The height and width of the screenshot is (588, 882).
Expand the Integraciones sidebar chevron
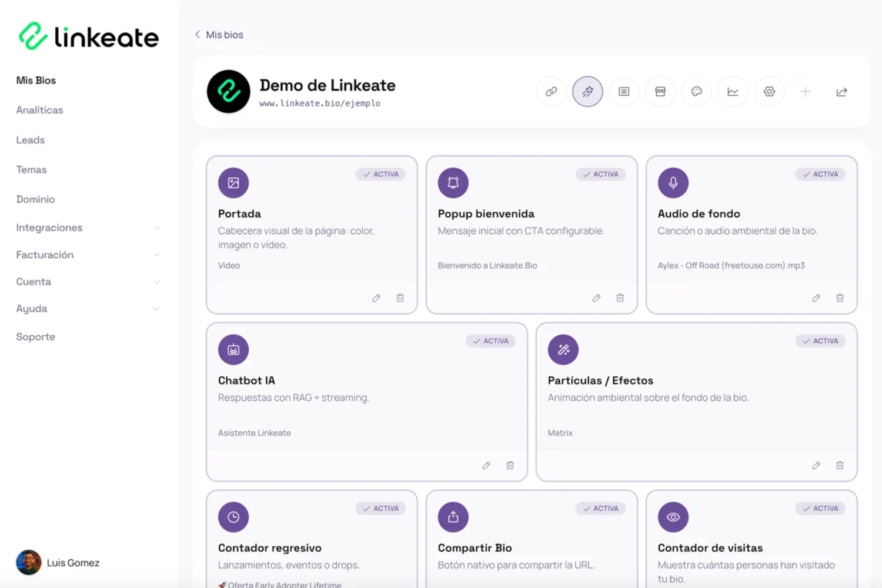[x=156, y=228]
